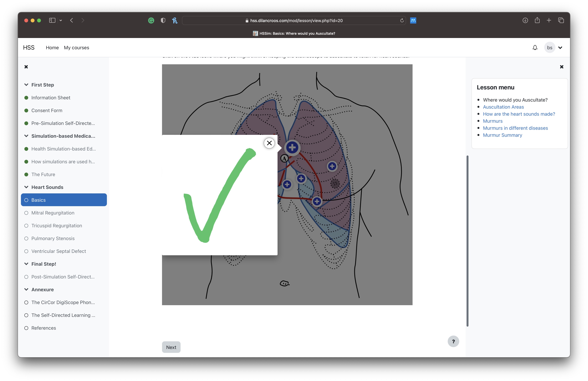Click the Safari address bar
588x381 pixels.
point(294,20)
